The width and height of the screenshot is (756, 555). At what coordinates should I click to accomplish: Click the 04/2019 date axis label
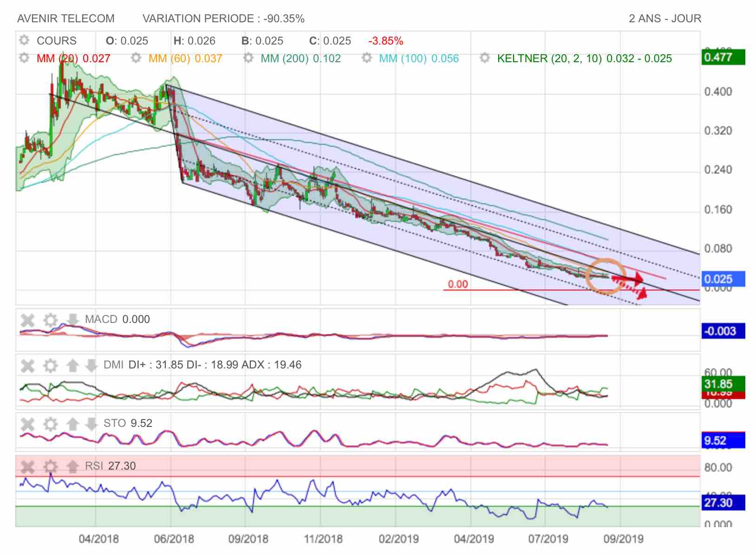point(474,539)
